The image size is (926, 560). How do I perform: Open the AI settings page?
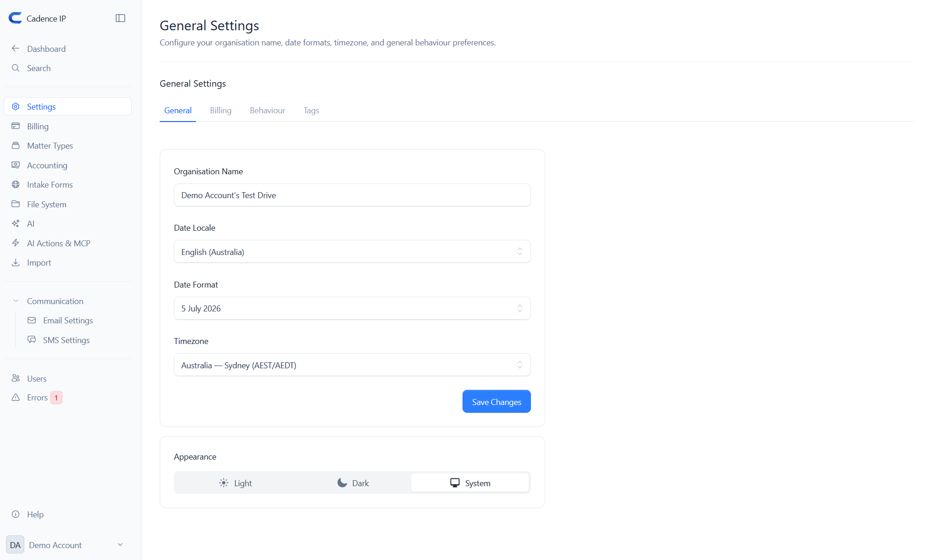click(x=68, y=223)
